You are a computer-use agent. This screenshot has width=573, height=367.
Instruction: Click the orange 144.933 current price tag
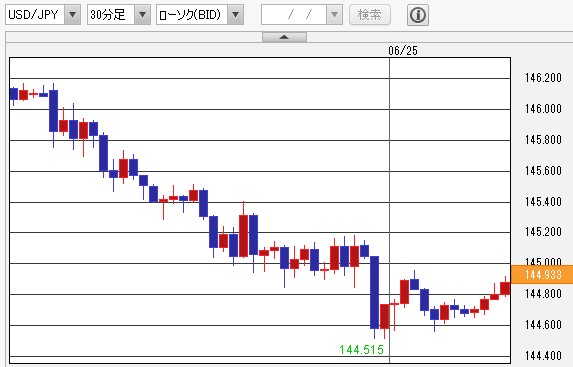pos(542,275)
